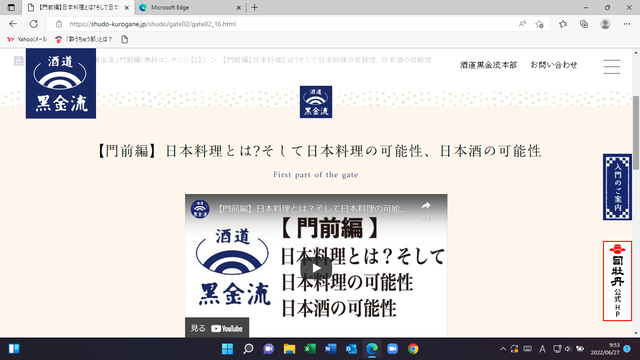Open 酒道黒金流本部 navigation link
640x360 pixels.
click(488, 65)
